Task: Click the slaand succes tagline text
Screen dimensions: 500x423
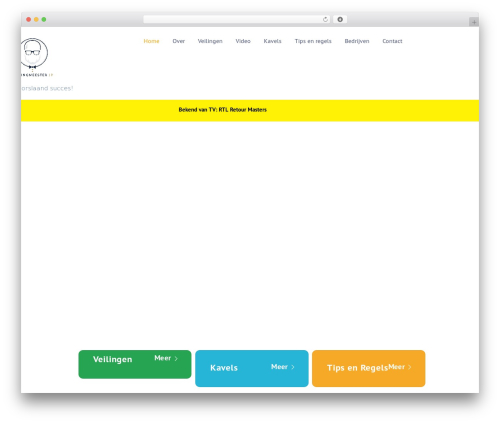Action: click(47, 88)
